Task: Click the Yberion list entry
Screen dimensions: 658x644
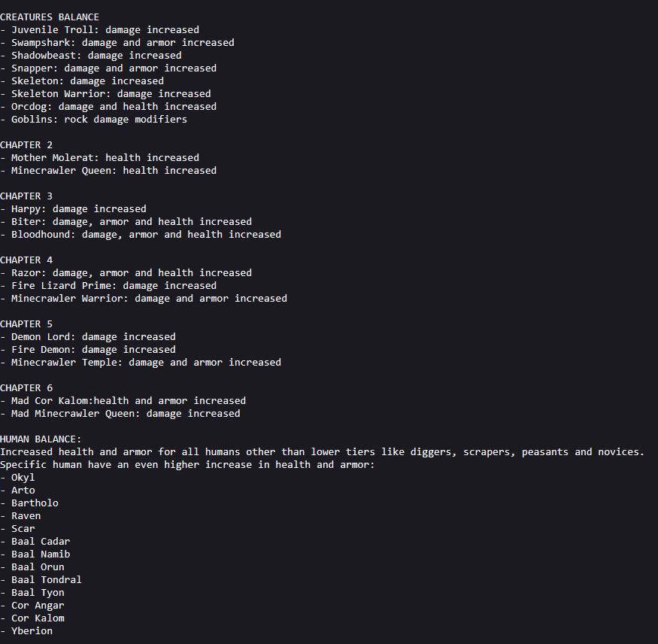Action: (26, 631)
